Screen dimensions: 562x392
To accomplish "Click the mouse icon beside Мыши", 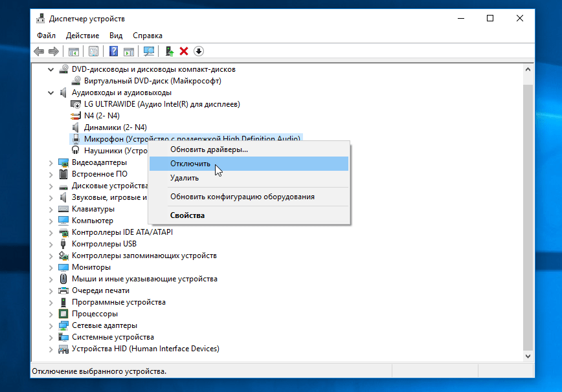I will coord(63,279).
